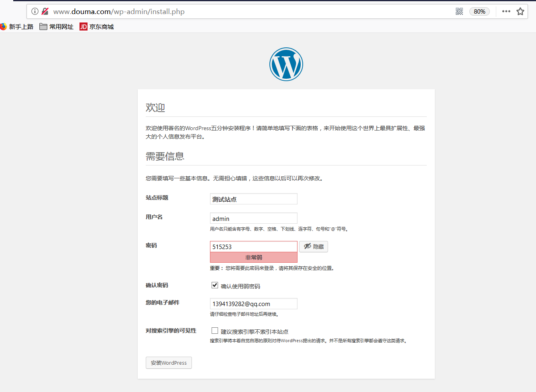Click the 建议搜索引擎不索引本站点 label text
The image size is (536, 392).
pos(255,332)
